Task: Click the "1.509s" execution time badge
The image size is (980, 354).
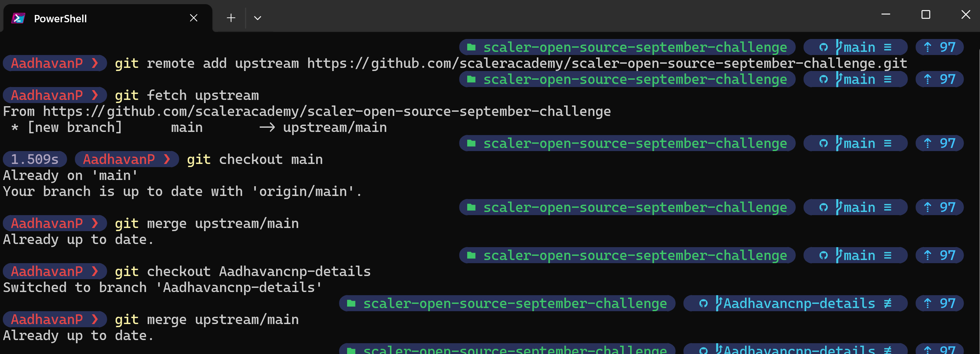Action: click(34, 159)
